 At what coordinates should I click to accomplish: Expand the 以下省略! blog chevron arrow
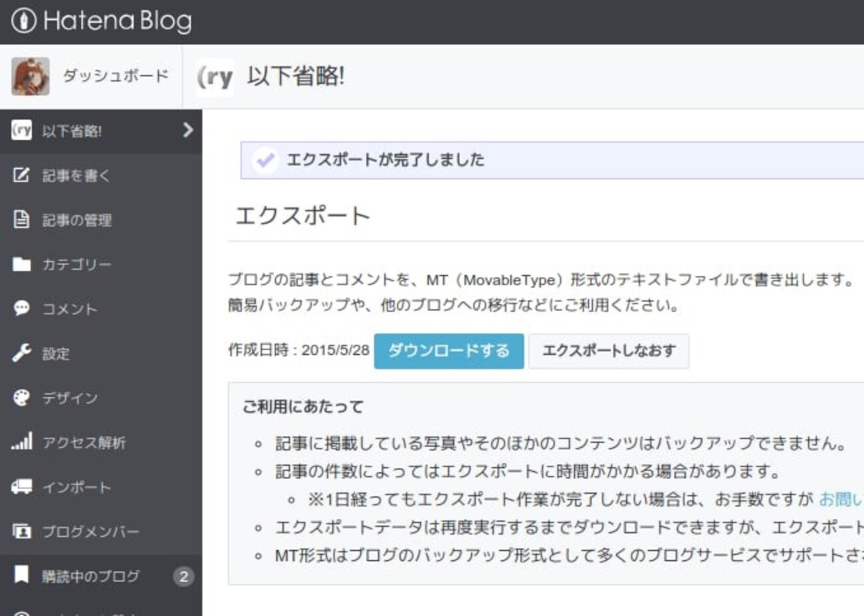pyautogui.click(x=188, y=130)
